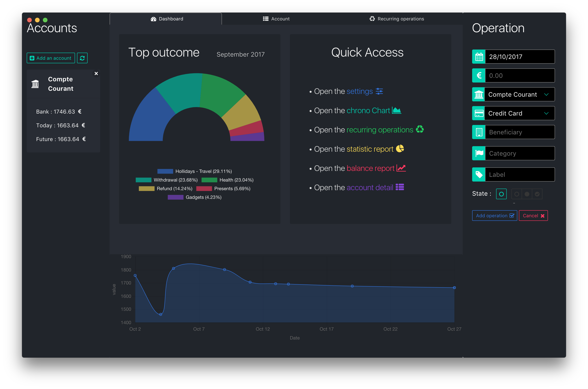588x389 pixels.
Task: Select the filled circle state option
Action: pos(527,194)
